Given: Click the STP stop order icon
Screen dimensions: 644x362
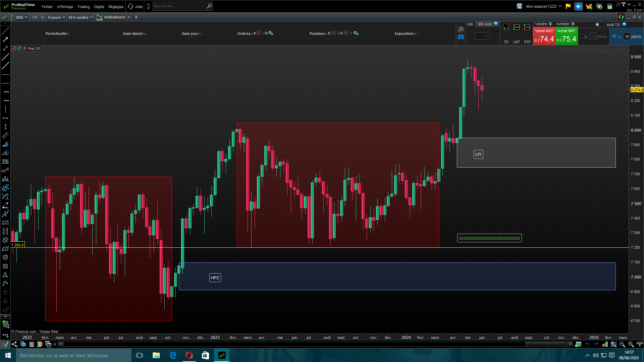Looking at the screenshot, I should coord(527,27).
